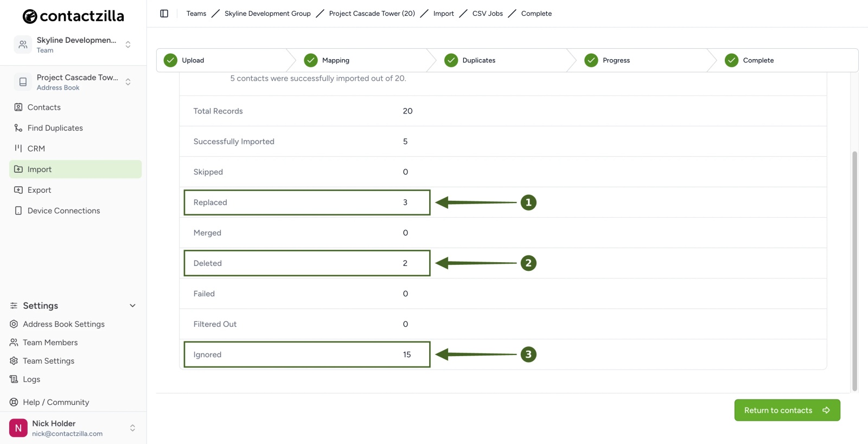Click the Upload step checkmark icon
This screenshot has height=444, width=868.
point(170,60)
